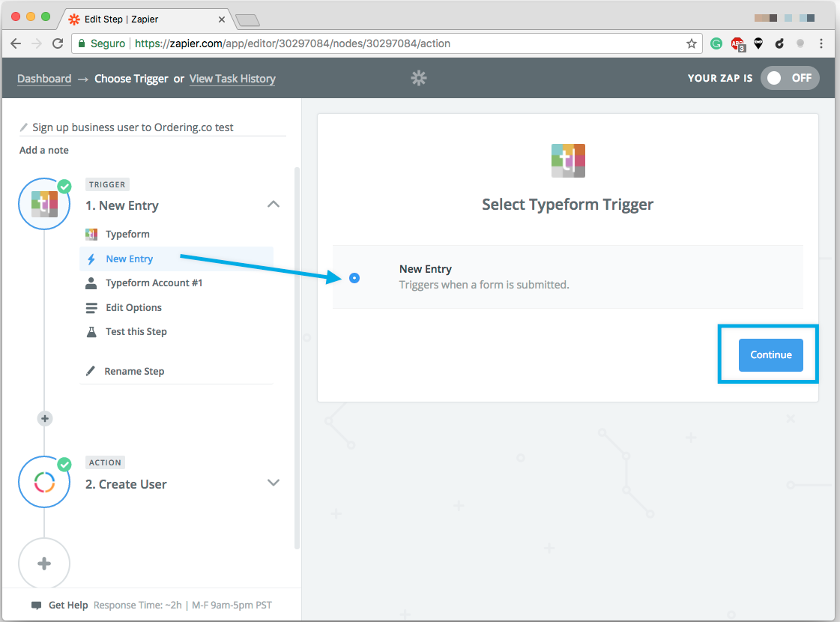Click Choose Trigger in breadcrumb
The width and height of the screenshot is (840, 622).
(x=131, y=79)
